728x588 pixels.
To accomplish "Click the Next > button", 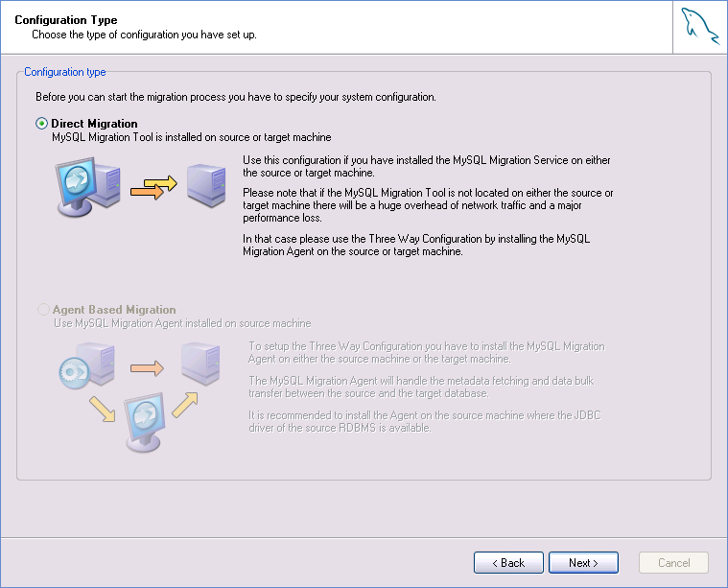I will click(583, 563).
